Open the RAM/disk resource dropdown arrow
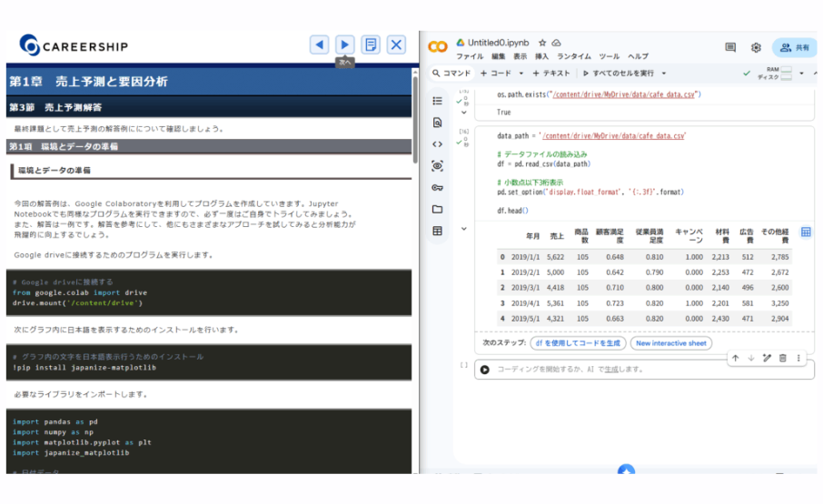 click(x=801, y=74)
